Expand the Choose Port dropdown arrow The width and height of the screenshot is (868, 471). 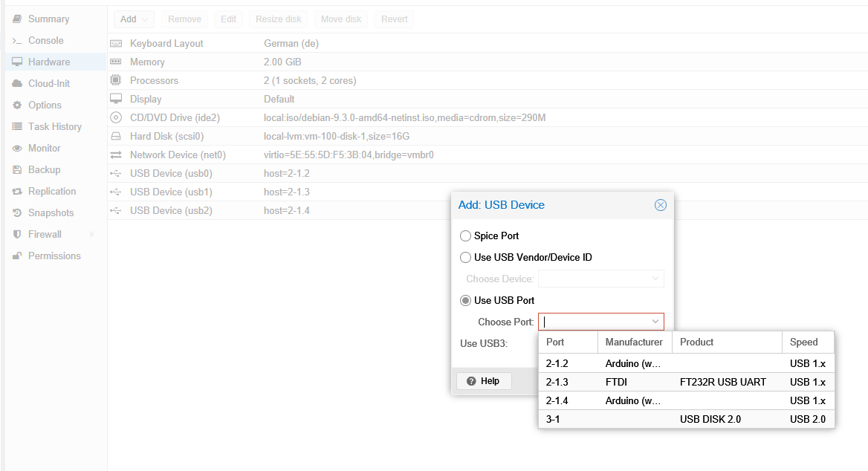coord(655,322)
